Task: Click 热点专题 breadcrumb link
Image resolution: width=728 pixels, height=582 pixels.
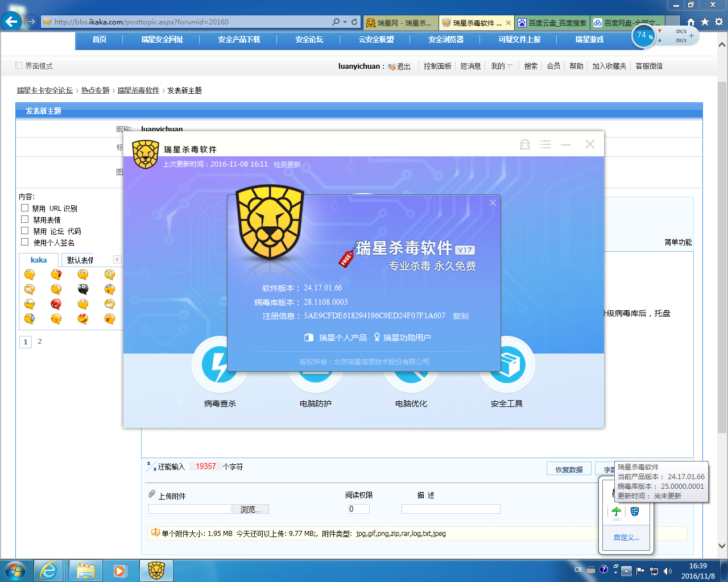Action: click(x=95, y=90)
